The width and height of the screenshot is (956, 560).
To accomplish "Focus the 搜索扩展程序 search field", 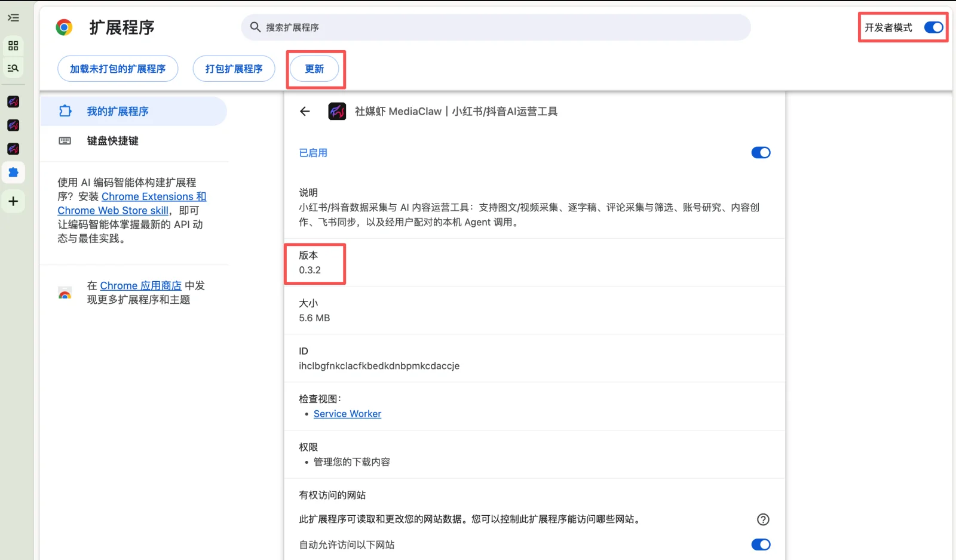I will click(496, 27).
